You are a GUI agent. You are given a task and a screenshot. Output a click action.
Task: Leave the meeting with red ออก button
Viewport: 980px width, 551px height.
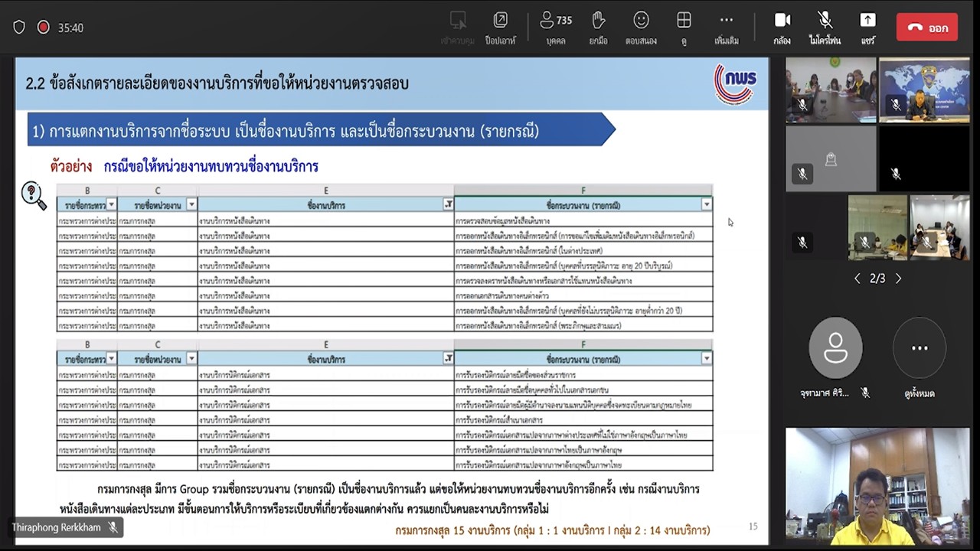click(926, 28)
